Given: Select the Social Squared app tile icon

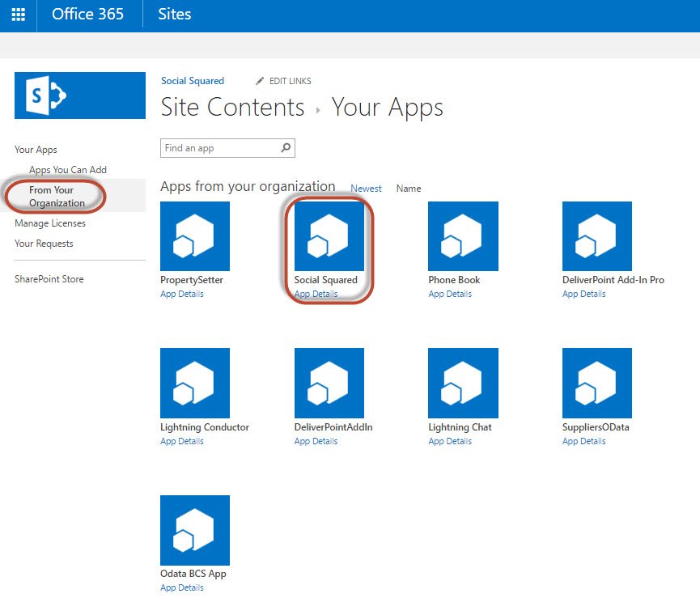Looking at the screenshot, I should point(329,235).
